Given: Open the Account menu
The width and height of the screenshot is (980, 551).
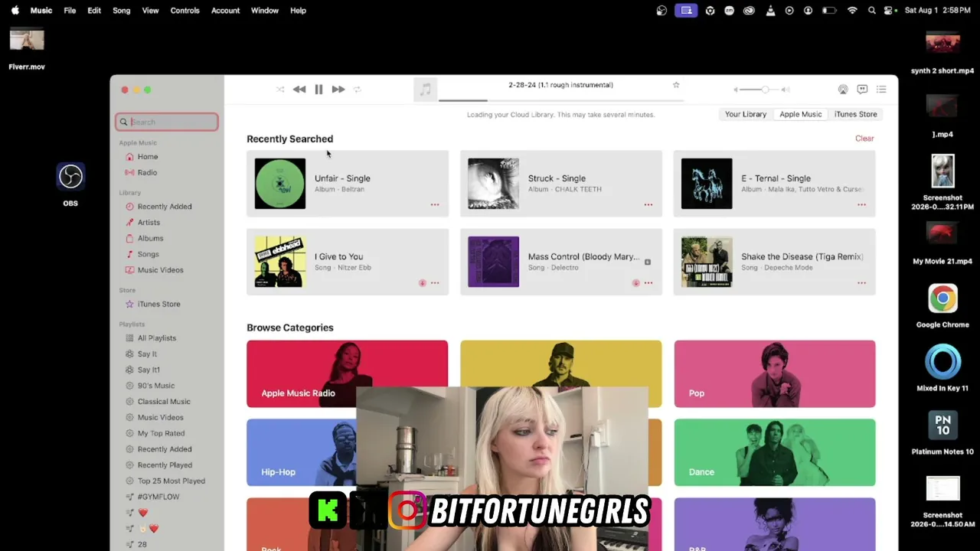Looking at the screenshot, I should coord(225,11).
